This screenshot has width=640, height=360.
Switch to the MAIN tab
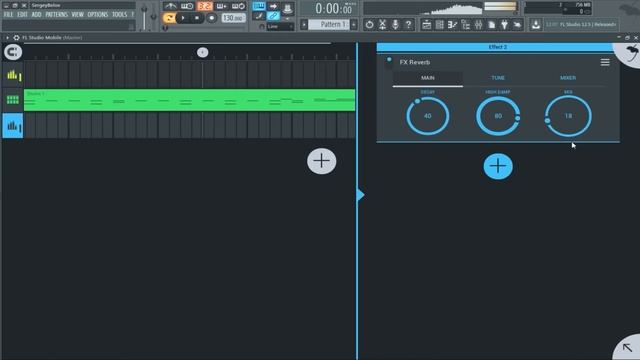click(428, 78)
